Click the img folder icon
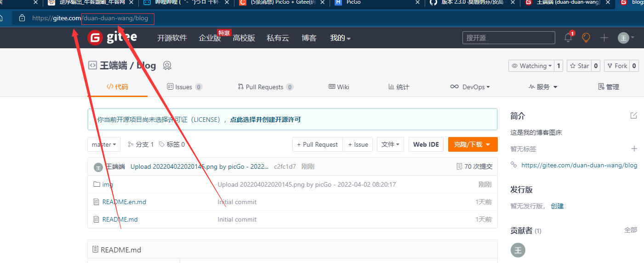Image resolution: width=644 pixels, height=263 pixels. (x=97, y=184)
